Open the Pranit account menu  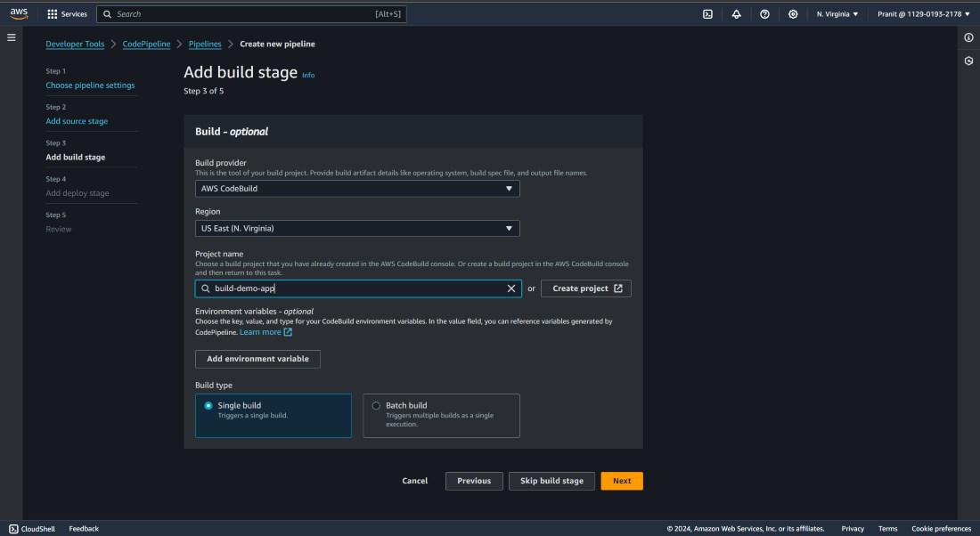point(923,13)
